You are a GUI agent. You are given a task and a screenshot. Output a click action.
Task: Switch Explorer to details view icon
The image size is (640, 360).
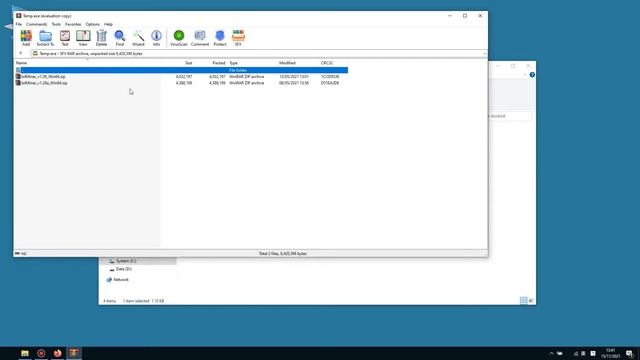point(523,301)
